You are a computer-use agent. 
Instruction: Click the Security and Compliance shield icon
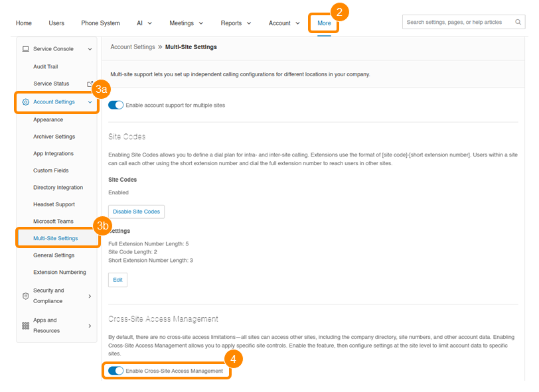pos(26,296)
